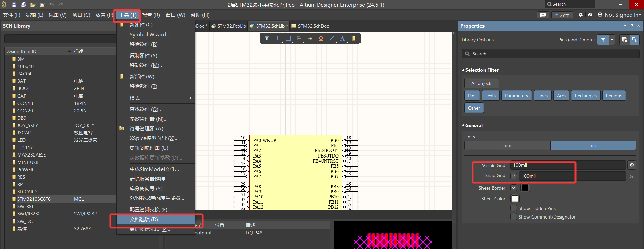Image resolution: width=644 pixels, height=249 pixels.
Task: Open the align objects tool
Action: coord(299,38)
